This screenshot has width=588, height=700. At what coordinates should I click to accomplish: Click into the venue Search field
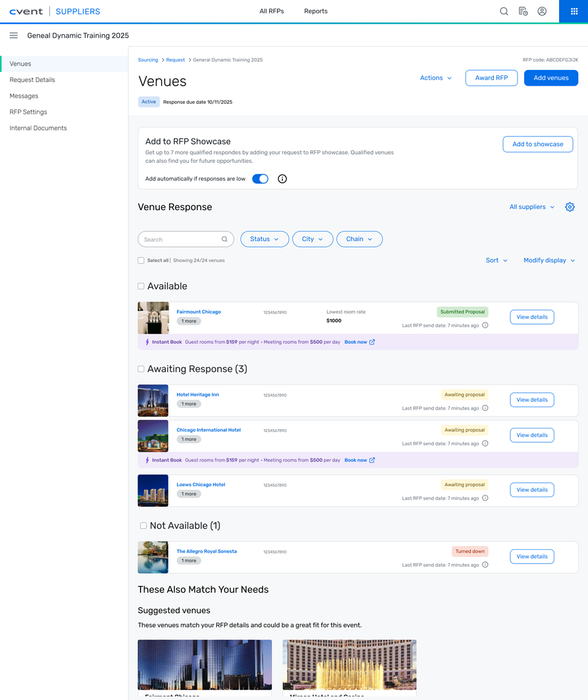(x=186, y=240)
